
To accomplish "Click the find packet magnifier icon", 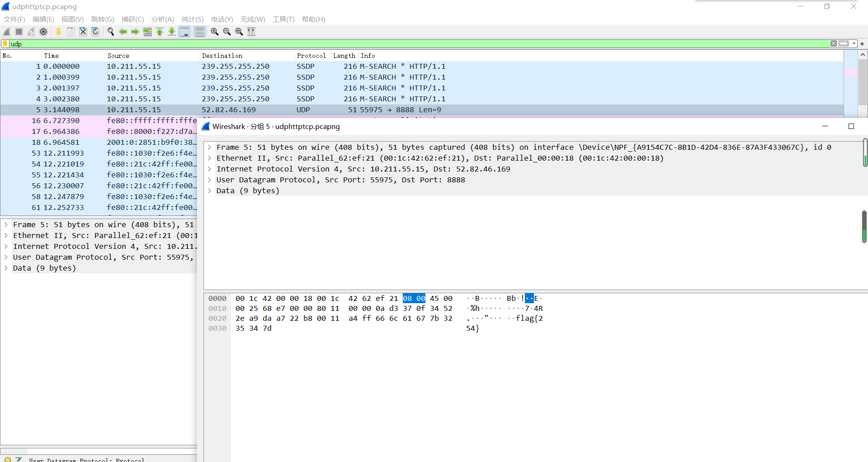I will point(110,32).
